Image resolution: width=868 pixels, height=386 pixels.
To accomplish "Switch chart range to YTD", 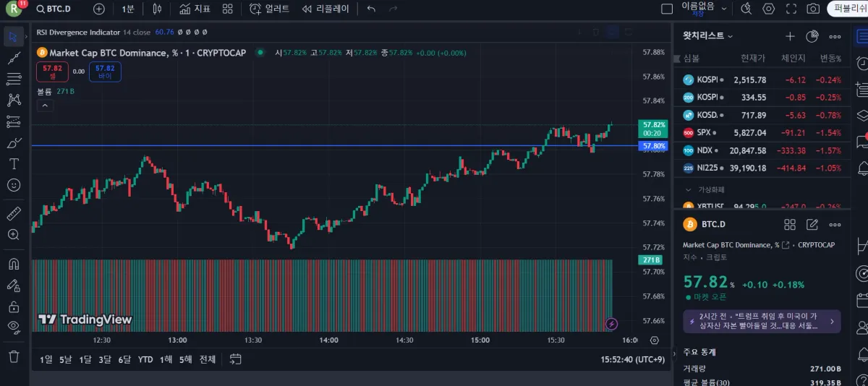I will point(145,359).
